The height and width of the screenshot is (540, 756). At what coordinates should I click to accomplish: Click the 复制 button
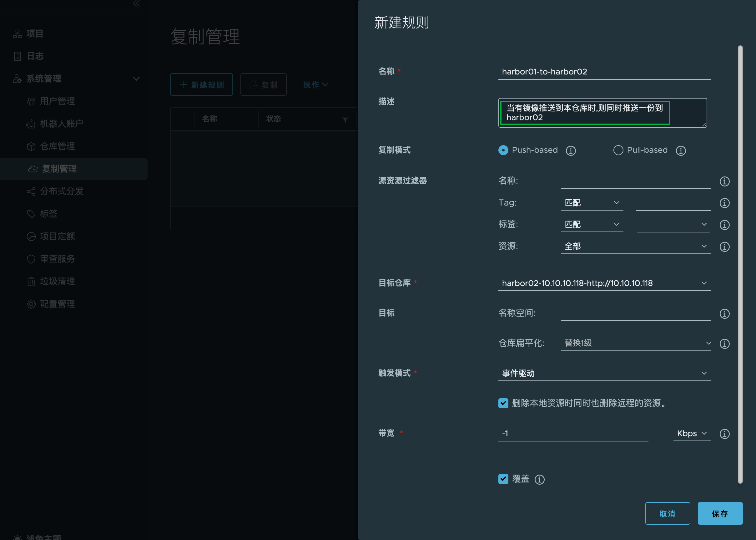264,85
